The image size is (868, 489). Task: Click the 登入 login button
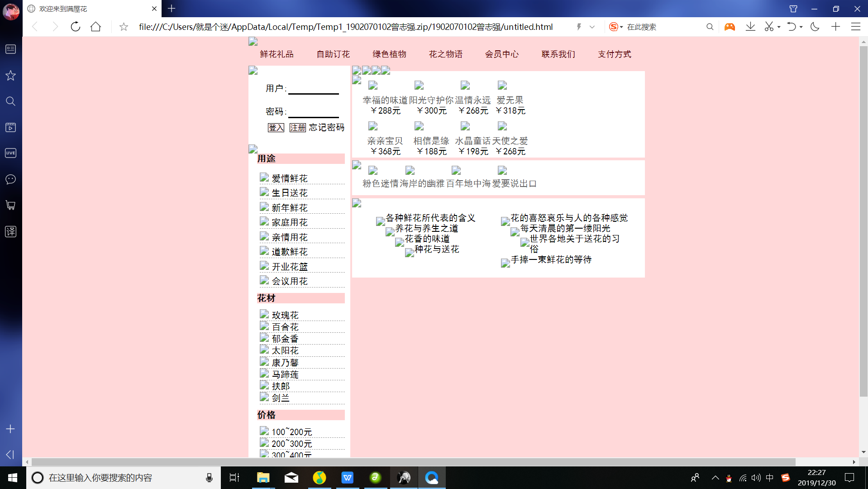click(276, 128)
